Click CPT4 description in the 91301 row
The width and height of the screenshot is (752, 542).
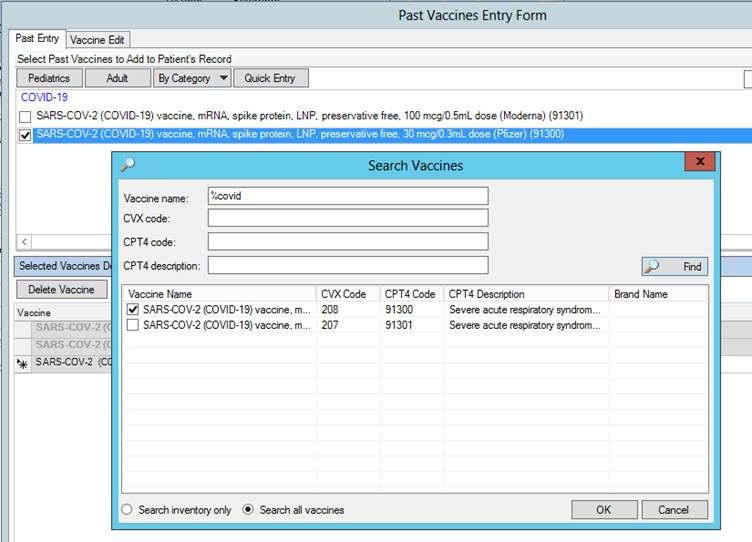pos(525,325)
